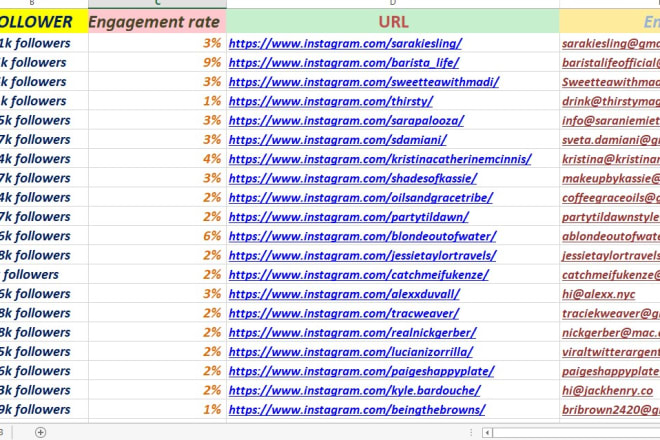Open the realnickgerber Instagram link
660x440 pixels.
point(353,333)
